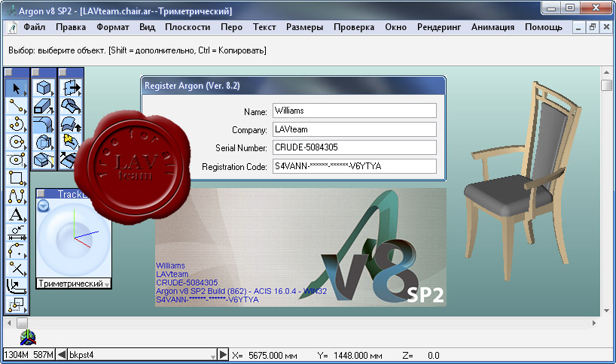Screen dimensions: 616x364
Task: Select the ellipse drawing tool
Action: [17, 159]
